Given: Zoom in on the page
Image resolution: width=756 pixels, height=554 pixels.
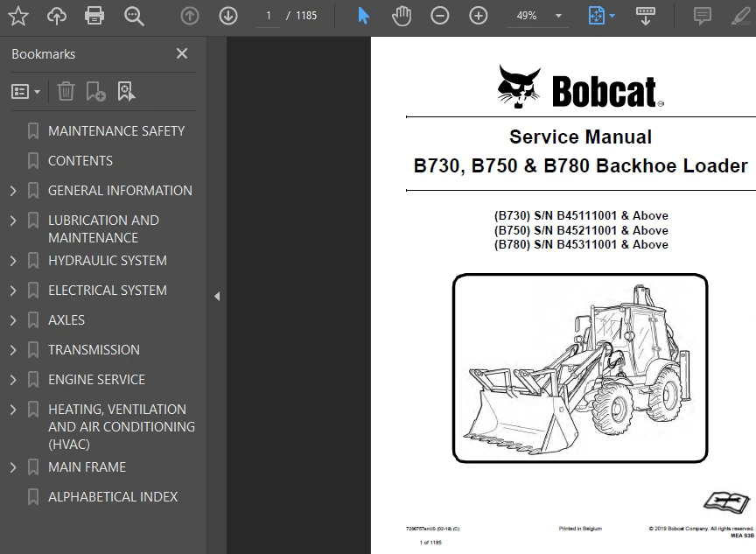Looking at the screenshot, I should [x=478, y=15].
